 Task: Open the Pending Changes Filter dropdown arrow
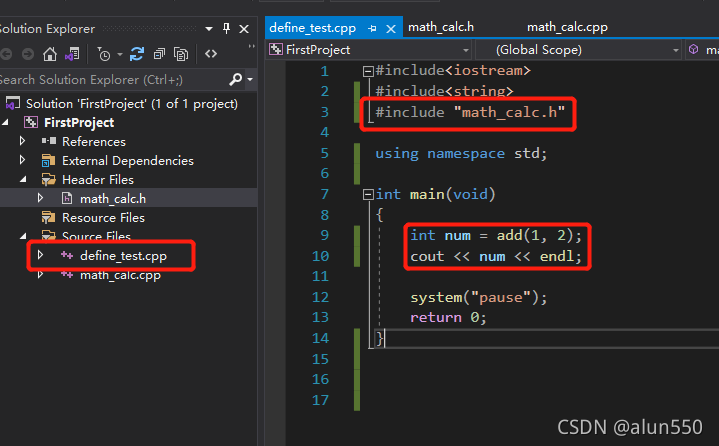[x=120, y=55]
